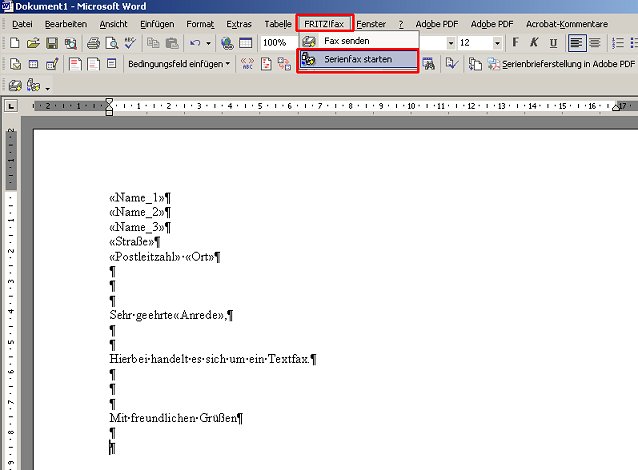Screen dimensions: 638x470
Task: Expand options arrow of FRITZ!fax toolbar
Action: (x=48, y=88)
